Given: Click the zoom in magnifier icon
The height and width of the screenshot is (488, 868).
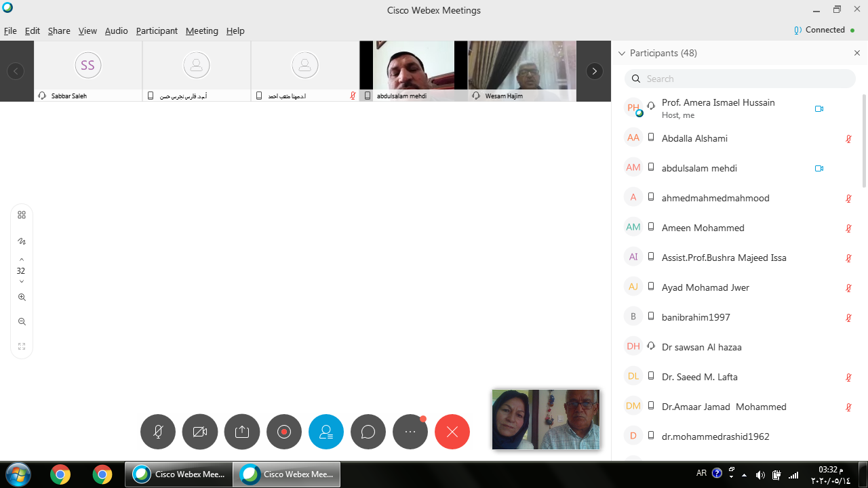Looking at the screenshot, I should pyautogui.click(x=22, y=297).
